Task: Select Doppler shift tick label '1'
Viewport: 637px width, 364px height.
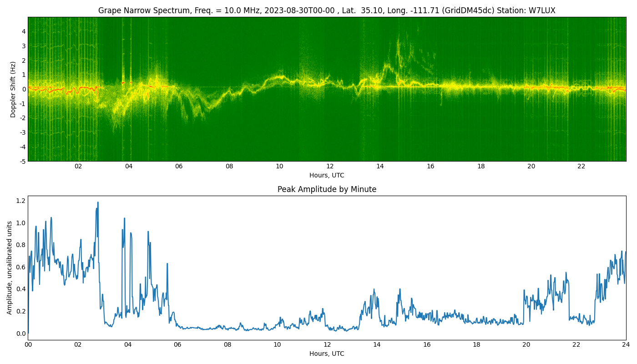Action: pyautogui.click(x=23, y=75)
